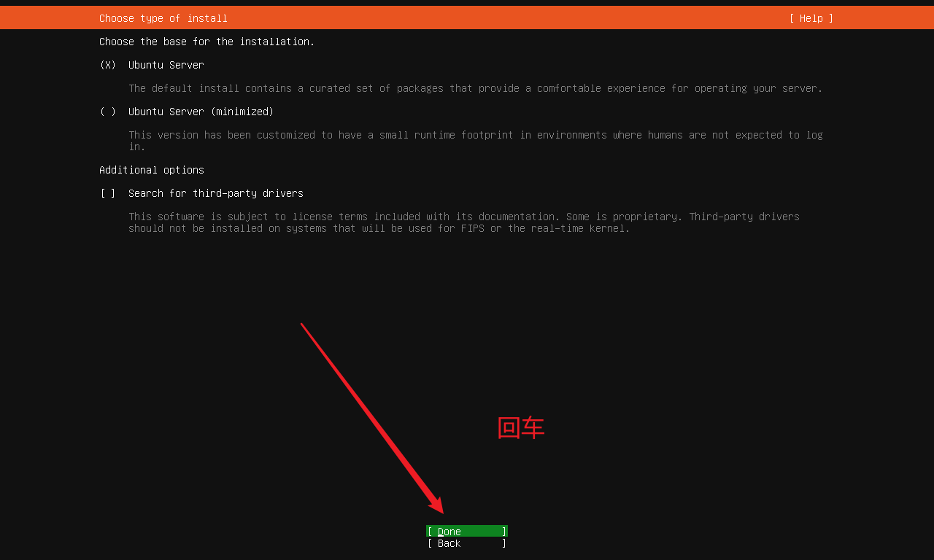Viewport: 934px width, 560px height.
Task: Click the 'Choose type of install' title
Action: click(163, 18)
